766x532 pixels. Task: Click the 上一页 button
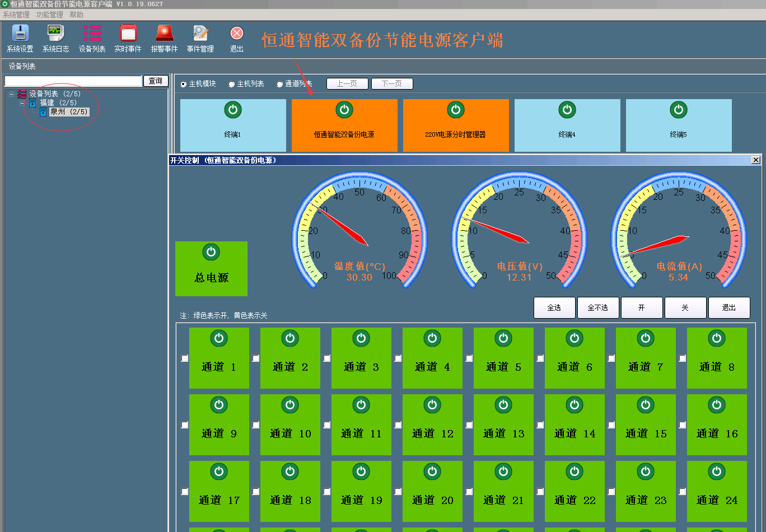coord(347,84)
